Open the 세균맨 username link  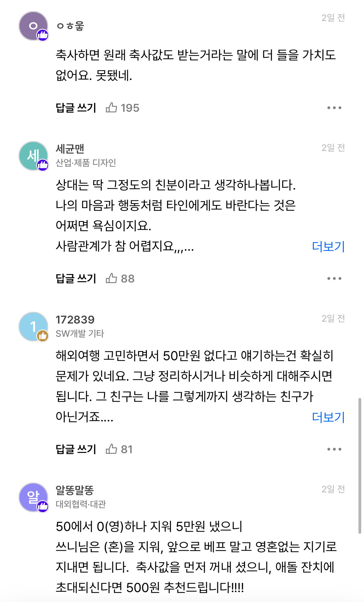tap(70, 149)
